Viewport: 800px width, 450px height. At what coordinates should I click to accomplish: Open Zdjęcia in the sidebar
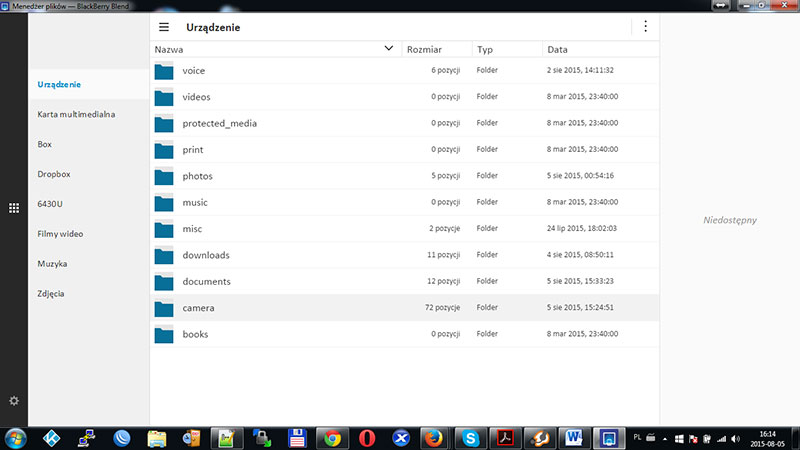[51, 293]
